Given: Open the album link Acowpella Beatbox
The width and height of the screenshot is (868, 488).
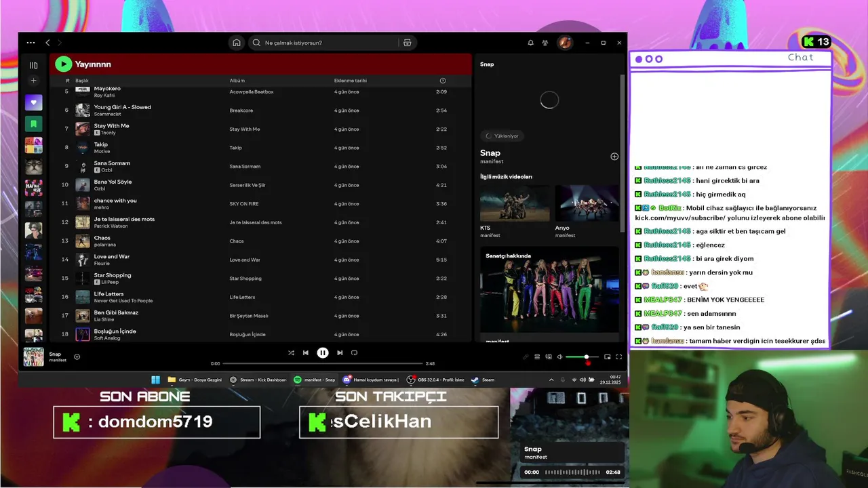Looking at the screenshot, I should 252,91.
